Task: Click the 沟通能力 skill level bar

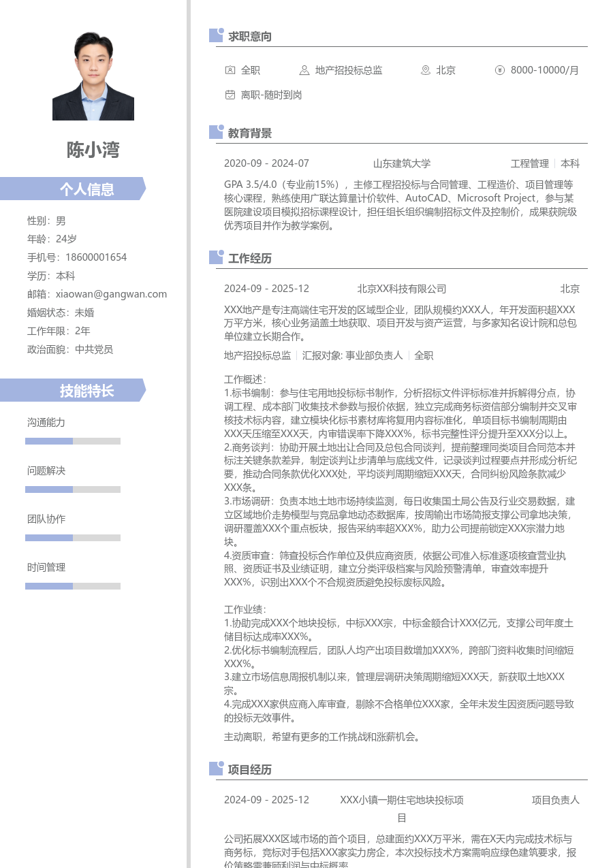Action: (73, 441)
